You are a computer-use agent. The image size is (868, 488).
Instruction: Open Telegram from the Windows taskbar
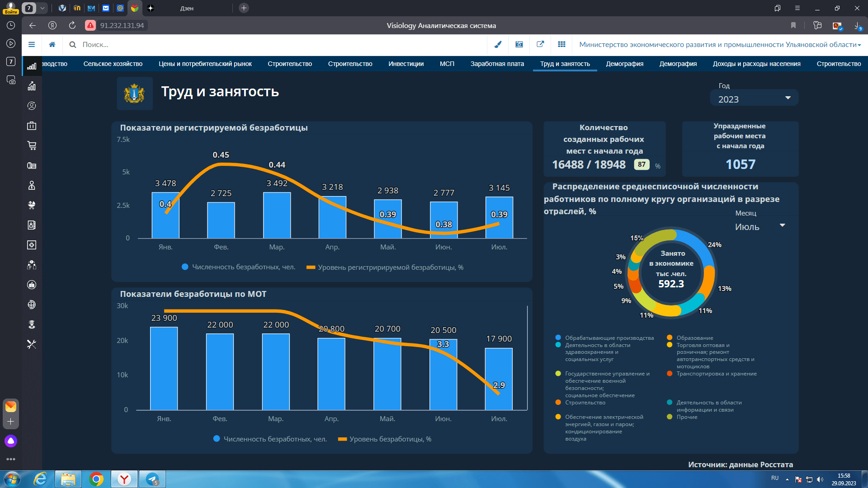[152, 479]
